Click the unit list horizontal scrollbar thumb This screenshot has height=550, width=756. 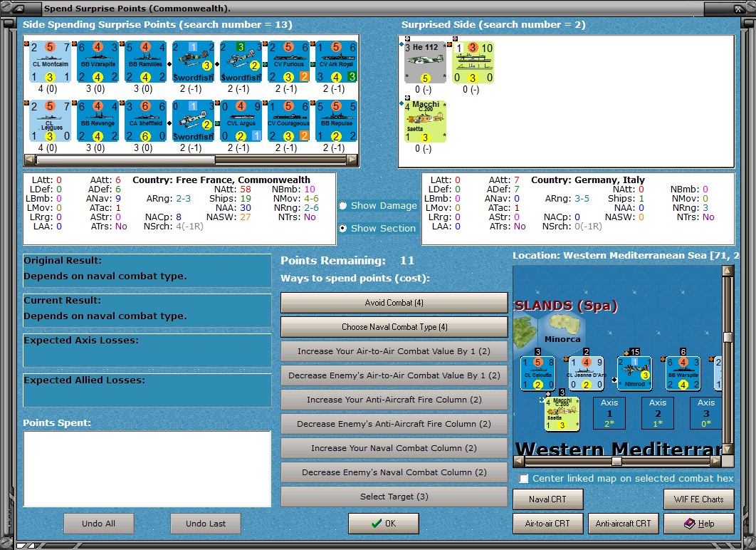click(x=125, y=159)
